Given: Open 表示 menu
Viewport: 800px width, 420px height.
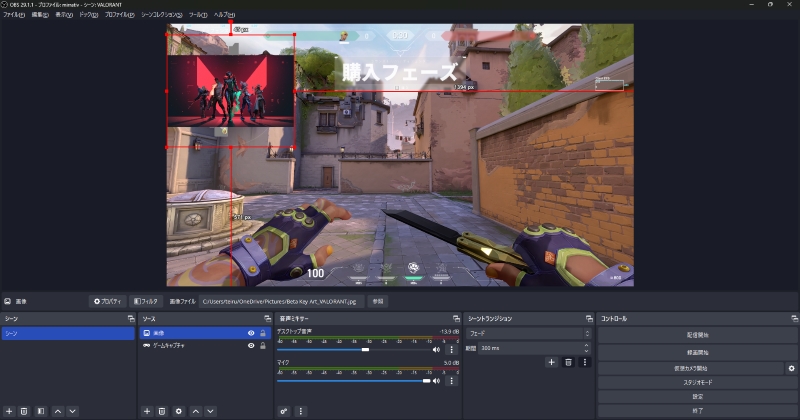Looking at the screenshot, I should coord(63,15).
